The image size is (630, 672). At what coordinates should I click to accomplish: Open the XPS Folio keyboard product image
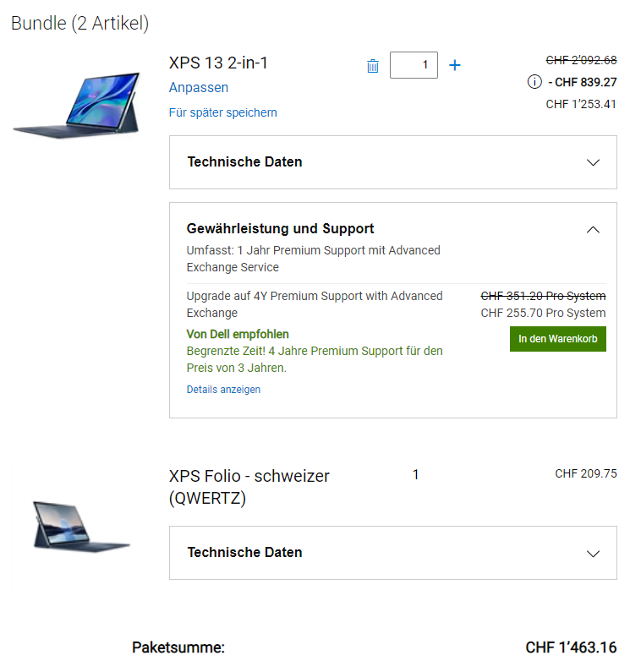[x=81, y=527]
